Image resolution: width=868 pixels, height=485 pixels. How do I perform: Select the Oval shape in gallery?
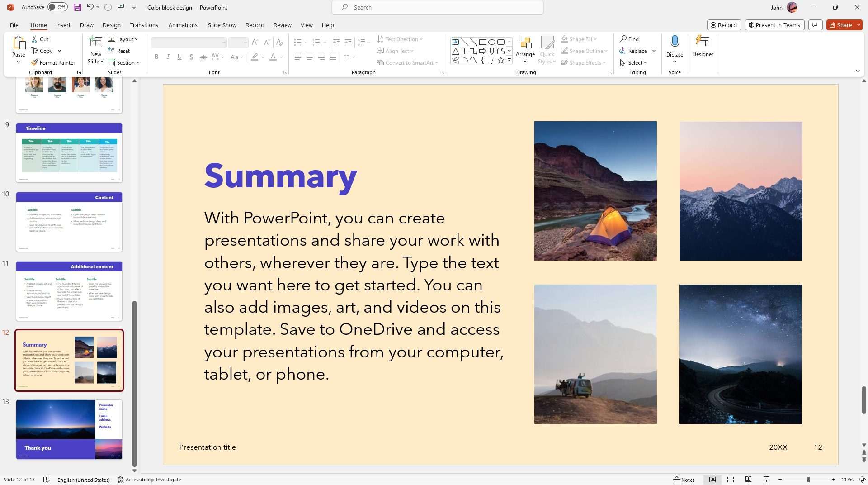click(492, 42)
